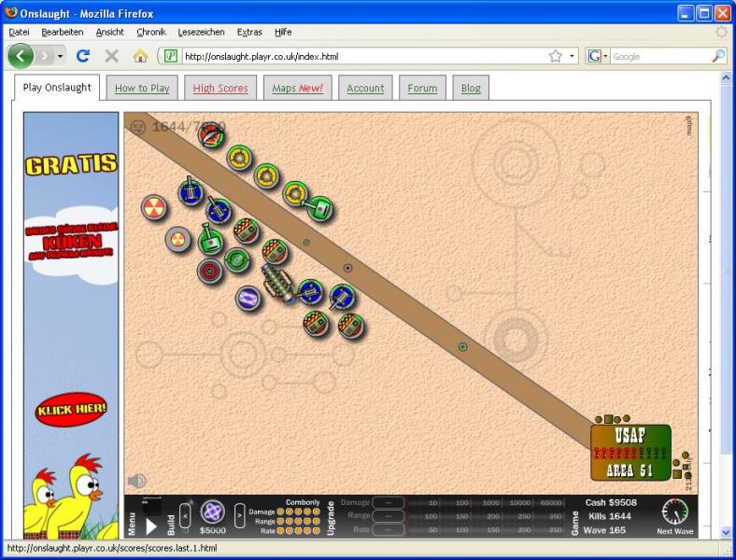Expand the back/forward history dropdown

[61, 57]
